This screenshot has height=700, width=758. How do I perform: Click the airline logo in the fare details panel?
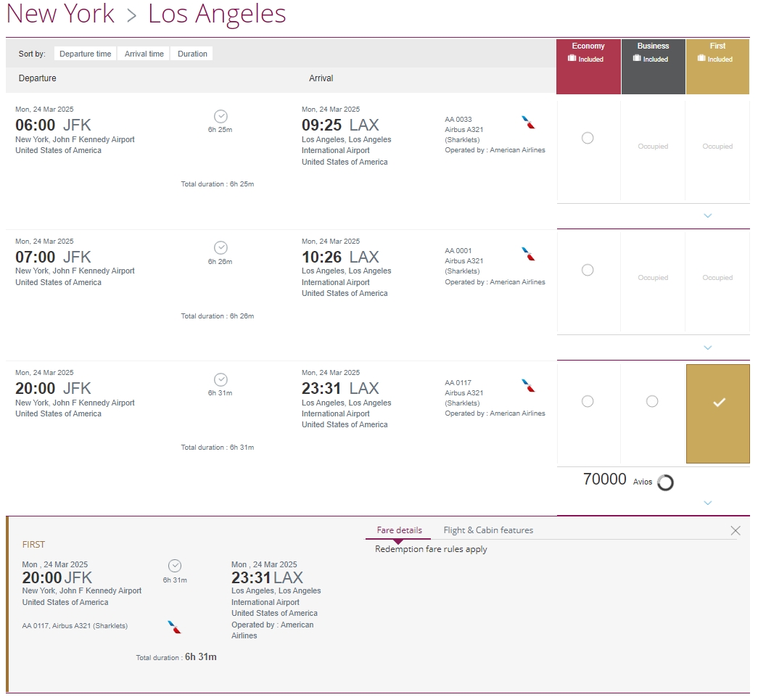tap(174, 627)
